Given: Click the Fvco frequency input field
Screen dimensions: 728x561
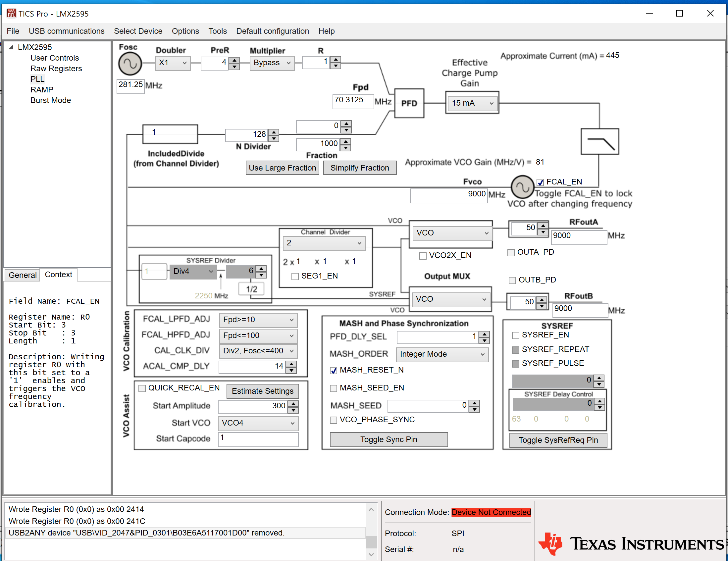Looking at the screenshot, I should (x=448, y=195).
